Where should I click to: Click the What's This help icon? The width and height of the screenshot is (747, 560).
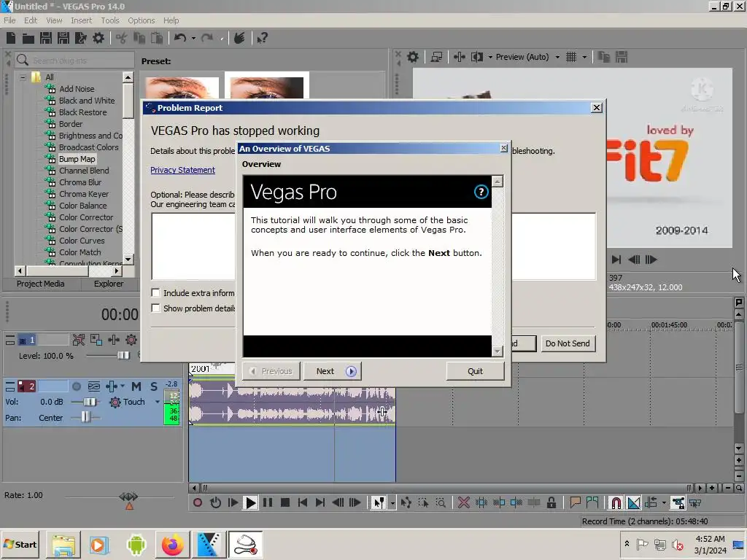pyautogui.click(x=262, y=38)
